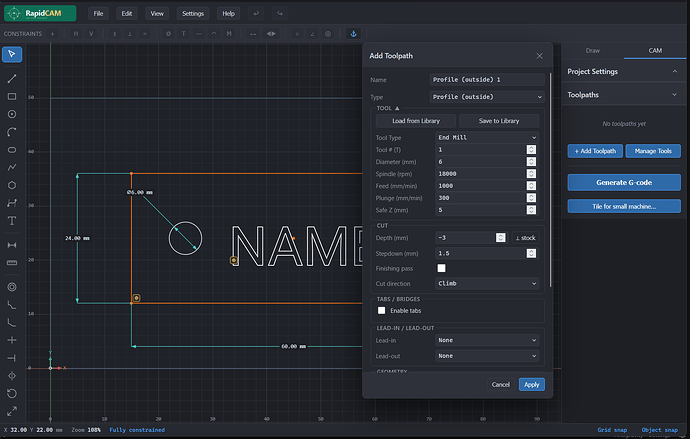Viewport: 690px width, 439px height.
Task: Select the Slot/obround shape tool
Action: point(12,150)
